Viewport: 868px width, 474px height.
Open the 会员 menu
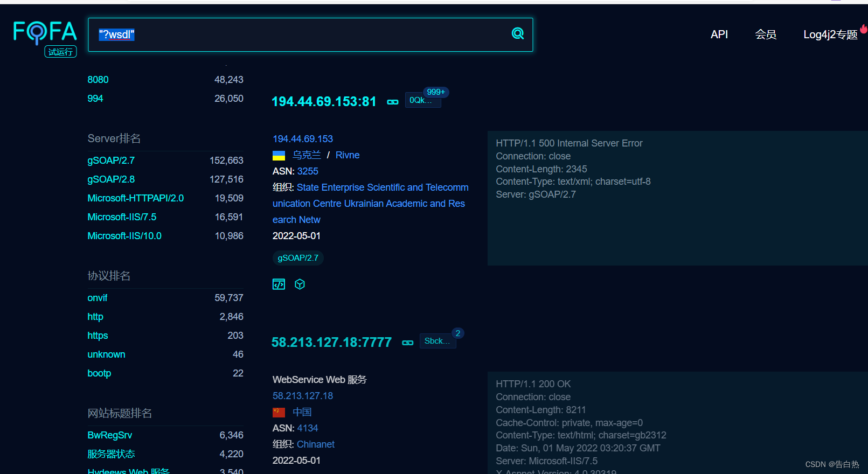(766, 34)
